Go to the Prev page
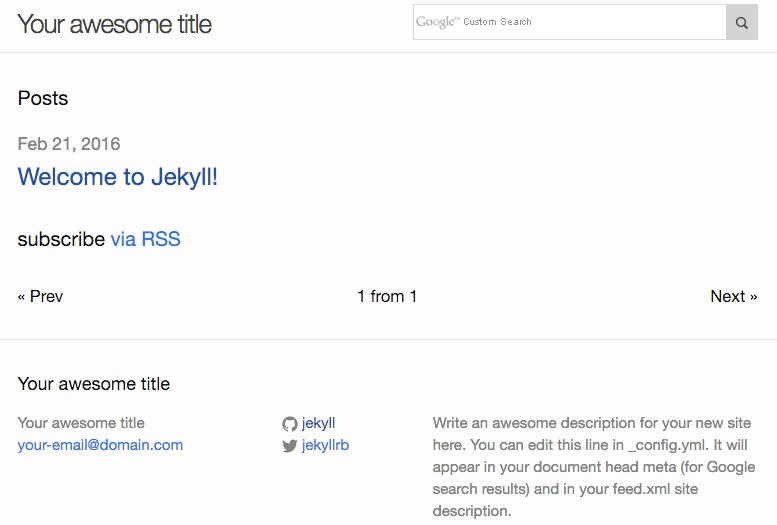Viewport: 777px width, 525px height. click(x=41, y=296)
